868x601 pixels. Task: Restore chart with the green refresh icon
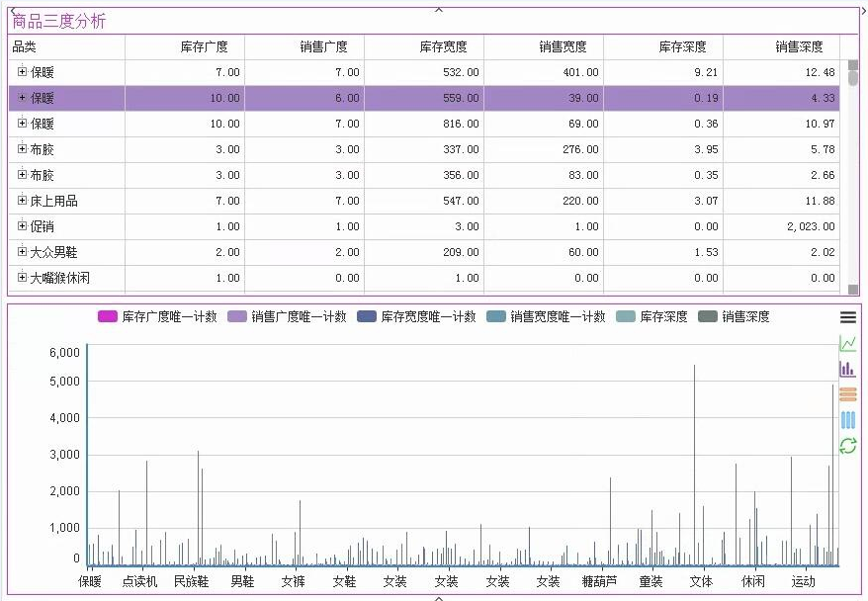(x=848, y=446)
